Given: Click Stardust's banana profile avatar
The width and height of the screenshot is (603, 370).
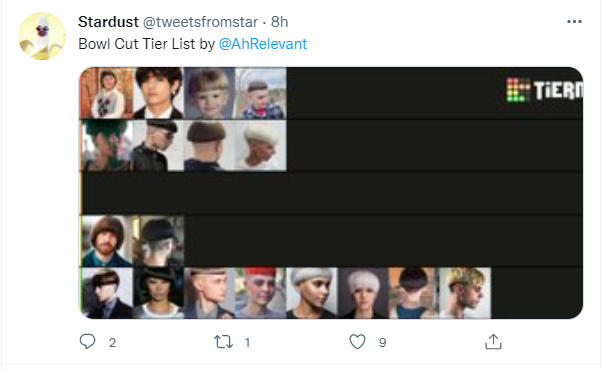Looking at the screenshot, I should [x=42, y=36].
